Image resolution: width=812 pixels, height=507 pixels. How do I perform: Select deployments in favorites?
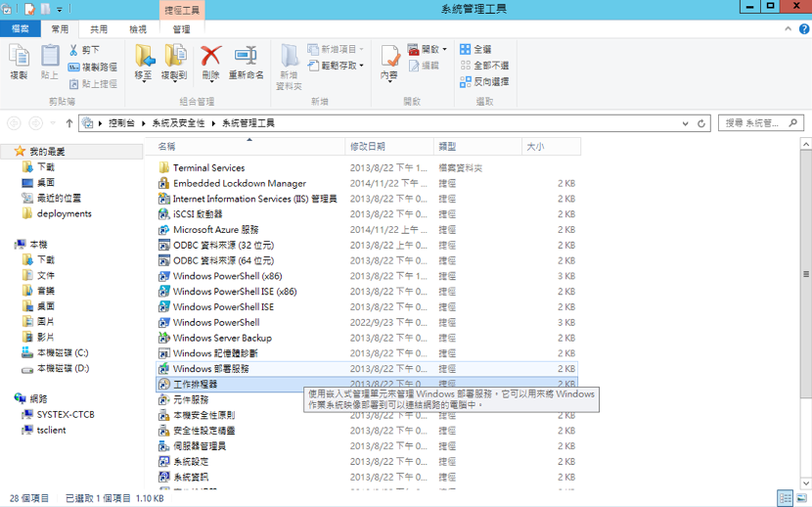click(57, 213)
